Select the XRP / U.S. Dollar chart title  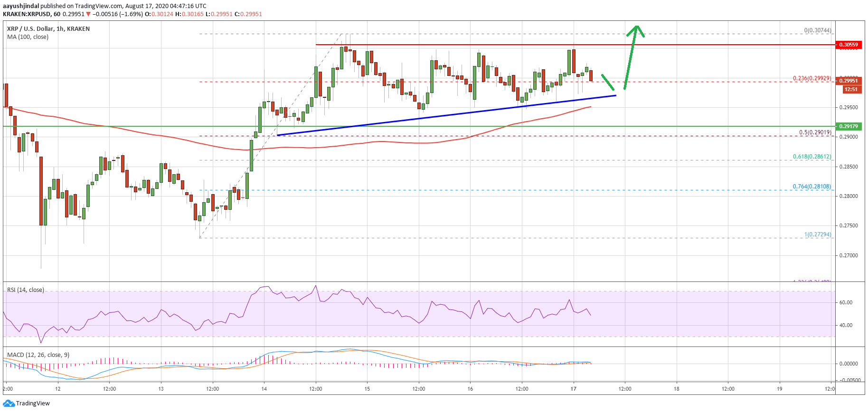[x=48, y=29]
